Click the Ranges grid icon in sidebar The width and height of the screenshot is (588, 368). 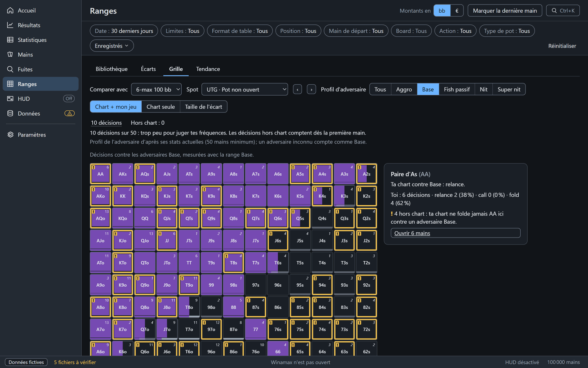(x=10, y=84)
